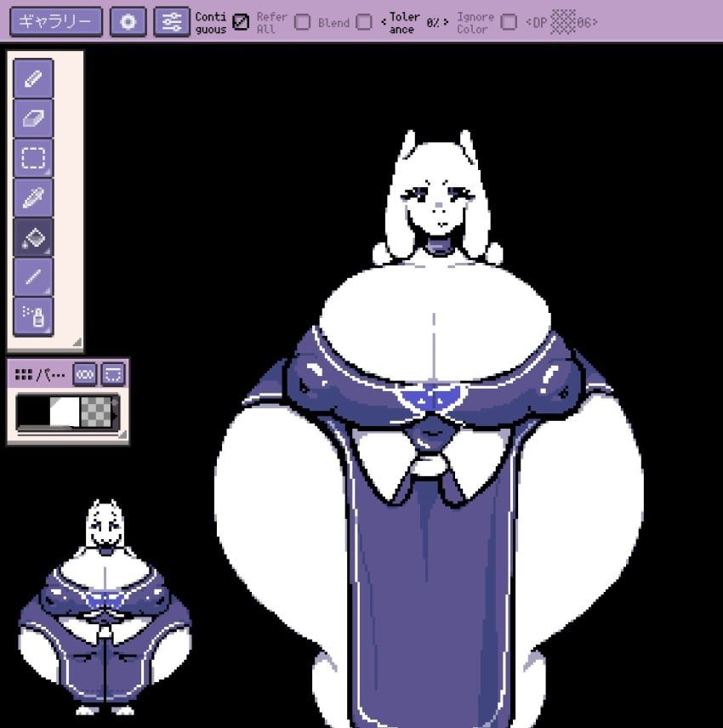Go to previous dither pattern before DP

pos(528,22)
